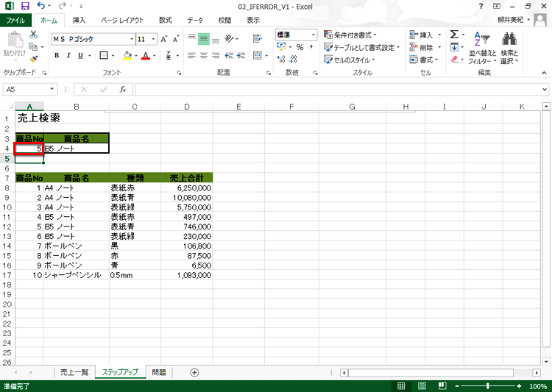This screenshot has height=392, width=552.
Task: Click the Paste clipboard icon
Action: (x=15, y=40)
